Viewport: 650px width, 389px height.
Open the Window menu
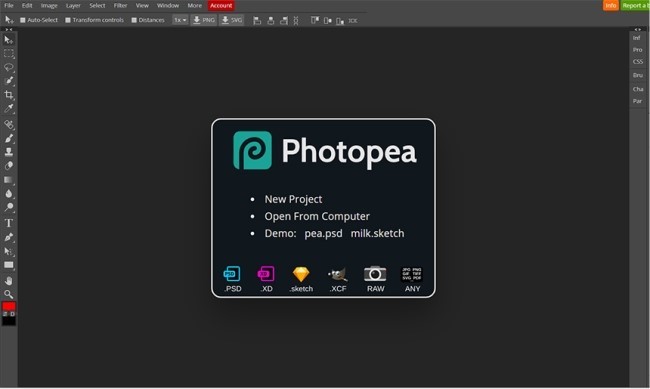[168, 5]
